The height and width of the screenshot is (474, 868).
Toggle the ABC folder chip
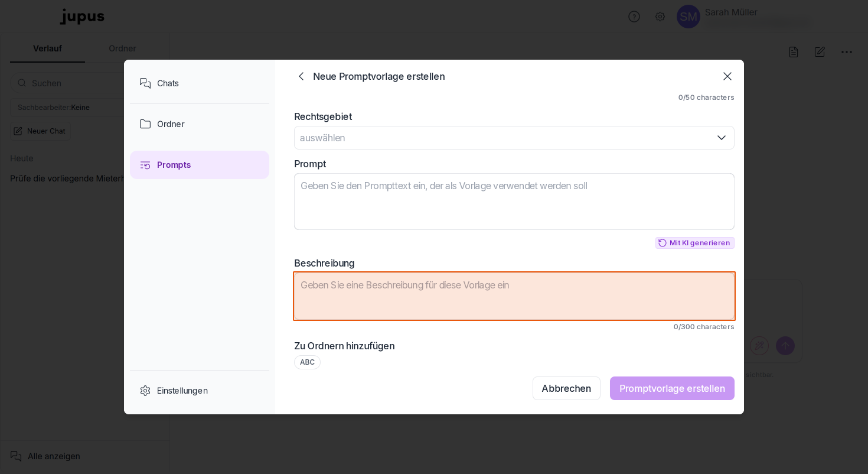point(307,362)
